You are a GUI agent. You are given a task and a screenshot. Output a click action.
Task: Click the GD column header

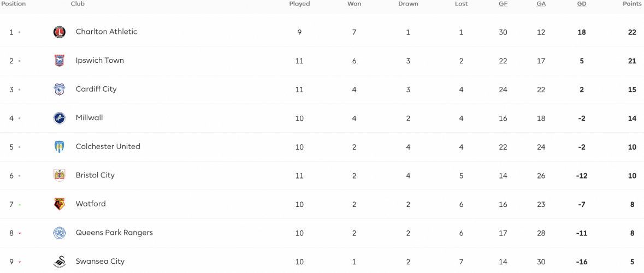582,4
